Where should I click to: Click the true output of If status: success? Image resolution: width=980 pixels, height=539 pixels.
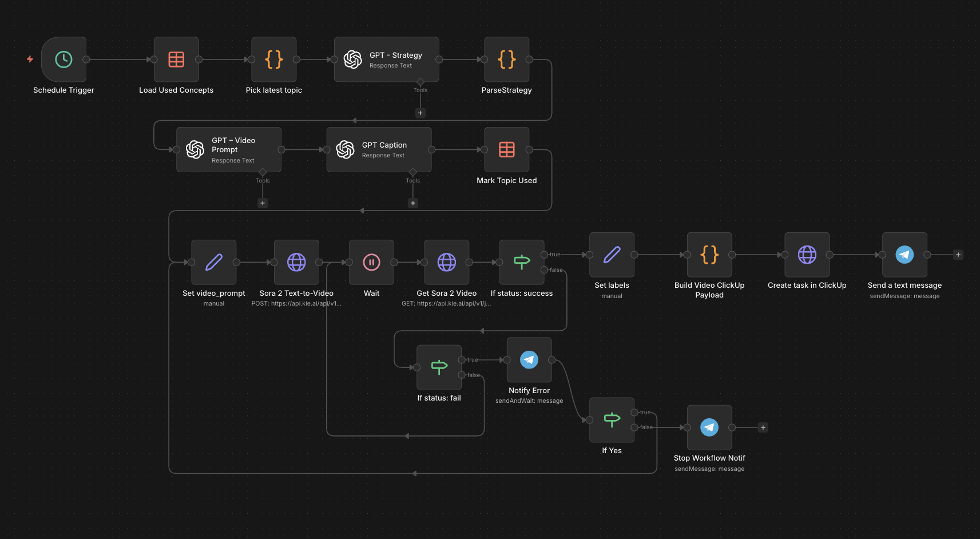pyautogui.click(x=544, y=255)
